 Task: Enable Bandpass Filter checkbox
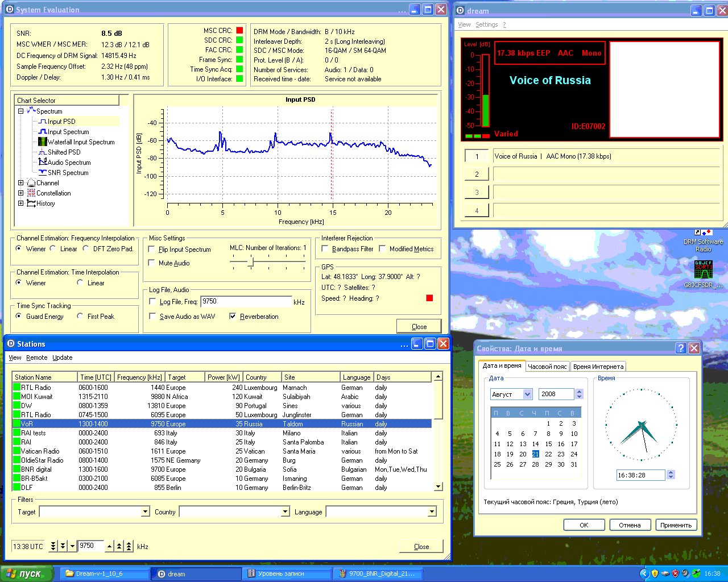pos(325,248)
